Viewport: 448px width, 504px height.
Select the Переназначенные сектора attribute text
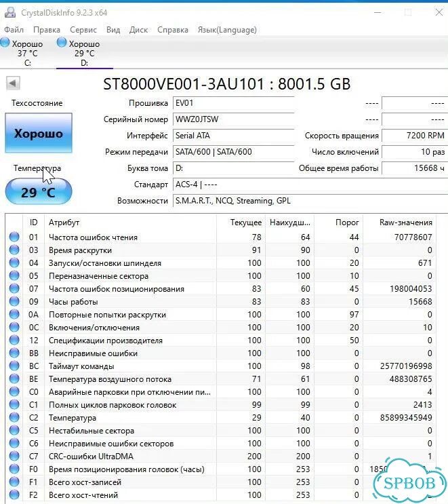pyautogui.click(x=98, y=276)
